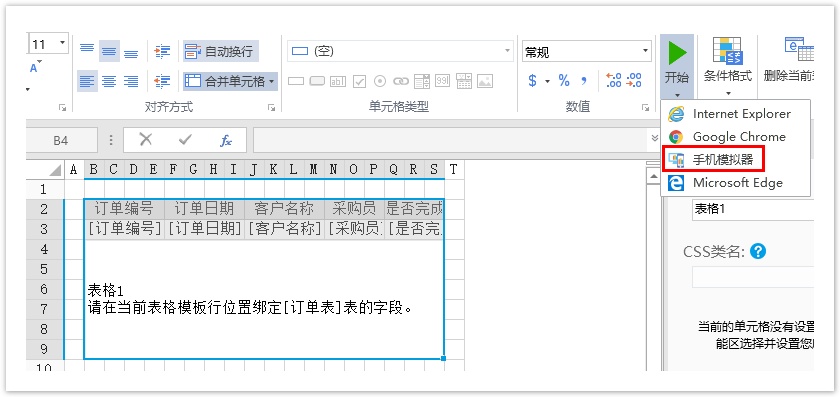Select radio button cell type icon
This screenshot has height=397, width=840.
coord(380,81)
